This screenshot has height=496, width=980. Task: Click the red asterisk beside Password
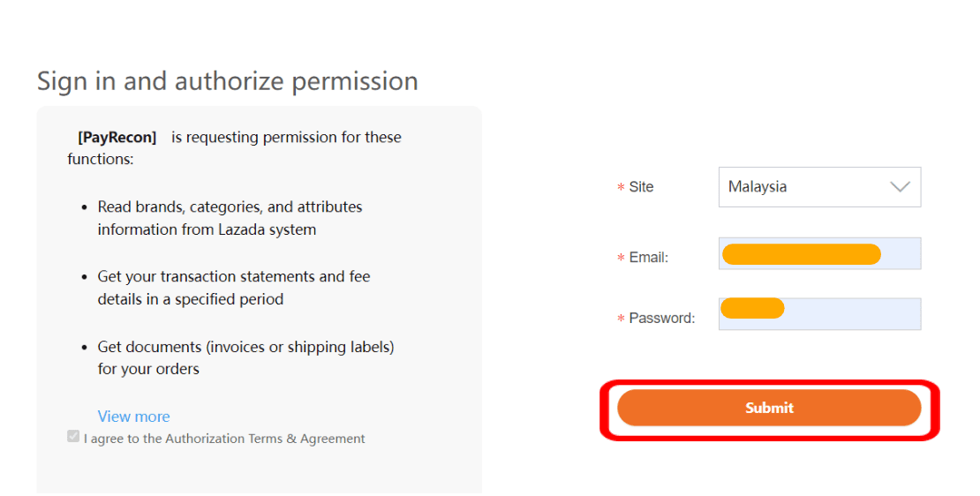pos(621,319)
